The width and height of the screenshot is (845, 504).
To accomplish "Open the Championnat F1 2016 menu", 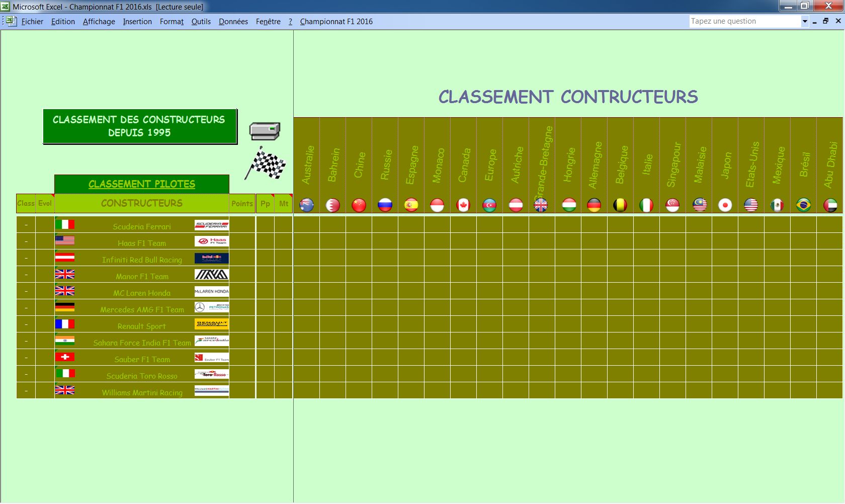I will (x=336, y=21).
